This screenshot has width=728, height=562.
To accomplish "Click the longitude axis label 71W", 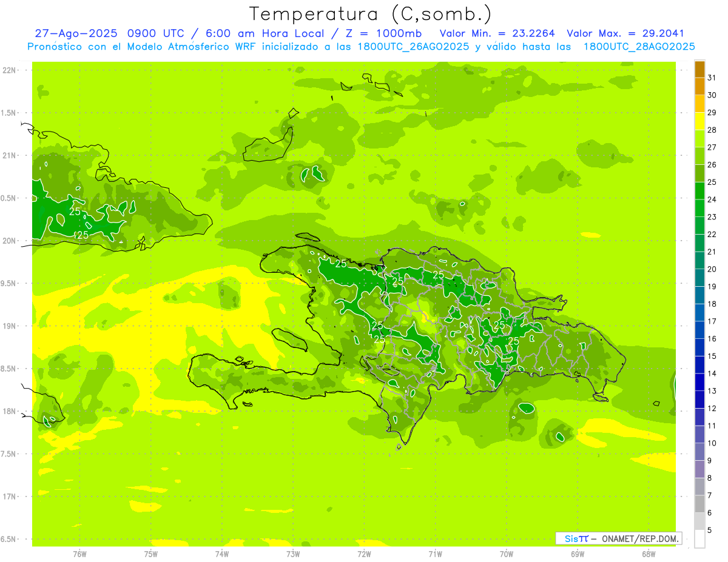I will 435,554.
